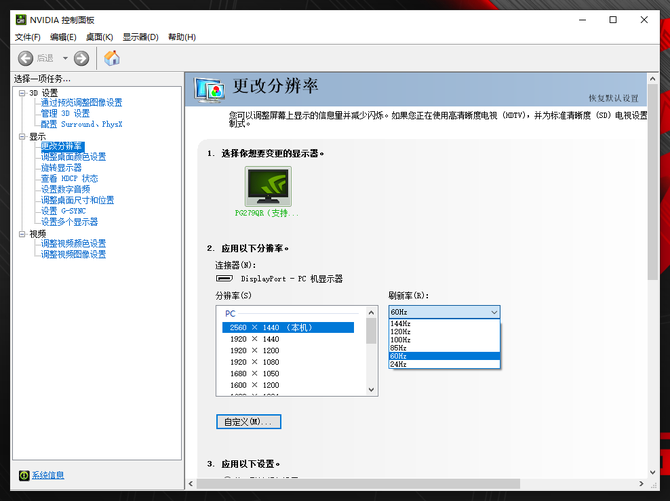
Task: Select the PG279QR monitor thumbnail
Action: pyautogui.click(x=268, y=186)
